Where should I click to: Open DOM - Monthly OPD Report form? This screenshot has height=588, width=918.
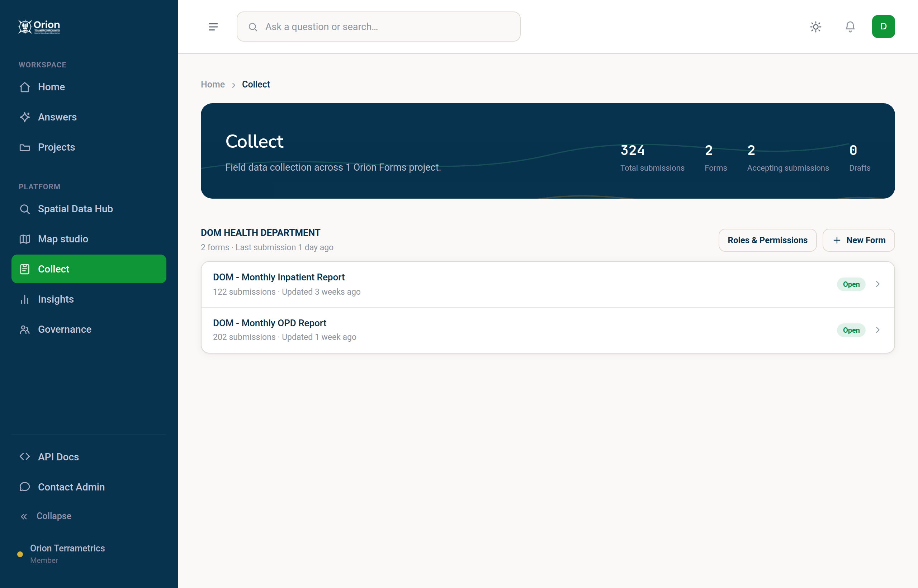pos(548,330)
